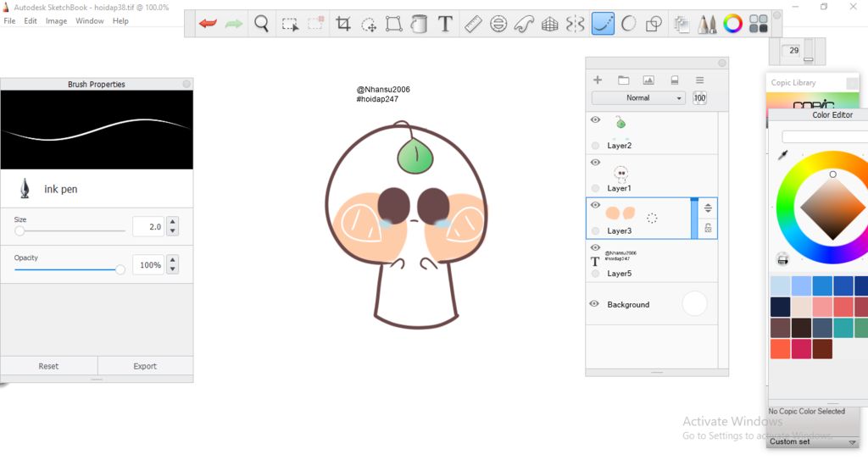Hide Layer5 text layer eye icon
868x460 pixels.
pos(595,247)
